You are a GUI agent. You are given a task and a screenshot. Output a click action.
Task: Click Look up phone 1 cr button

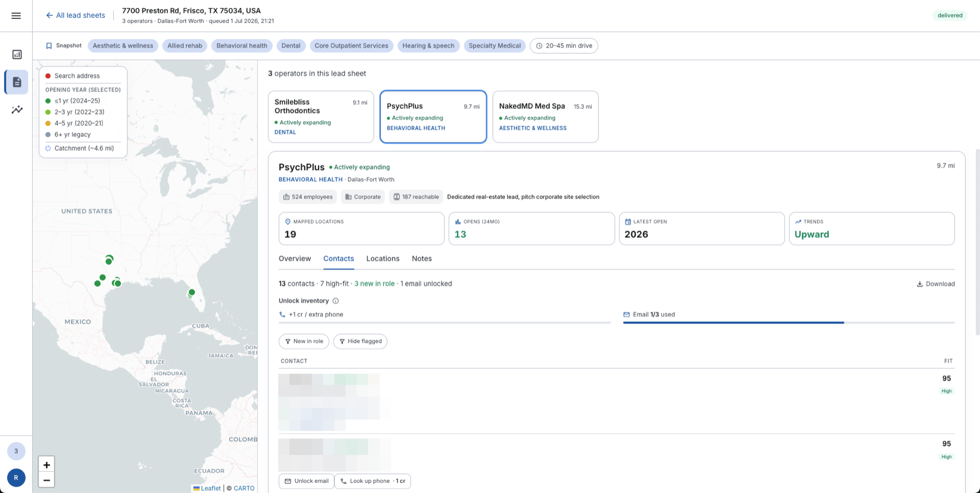373,481
